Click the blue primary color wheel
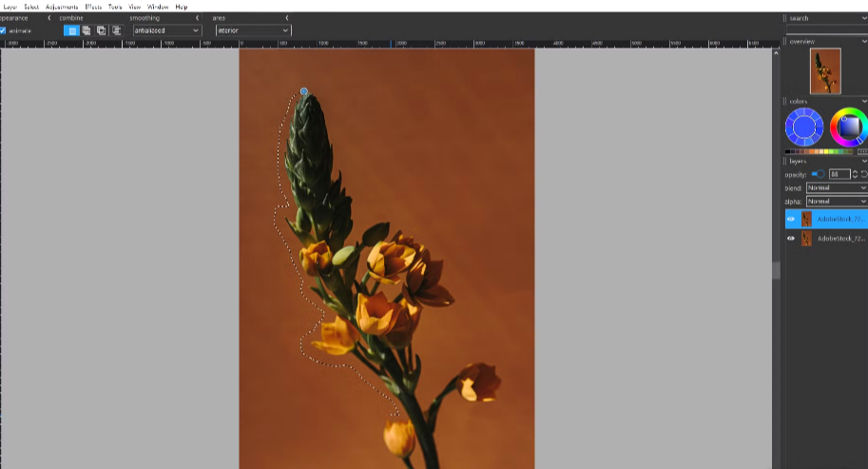Image resolution: width=868 pixels, height=469 pixels. click(803, 127)
